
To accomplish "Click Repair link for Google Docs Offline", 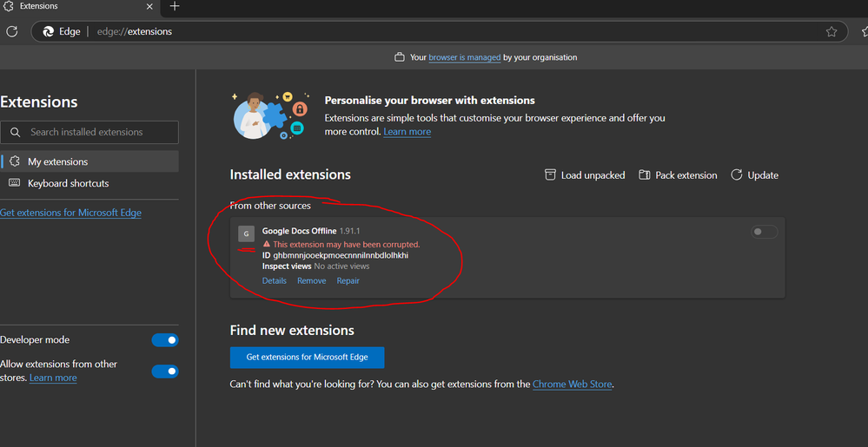I will click(348, 280).
